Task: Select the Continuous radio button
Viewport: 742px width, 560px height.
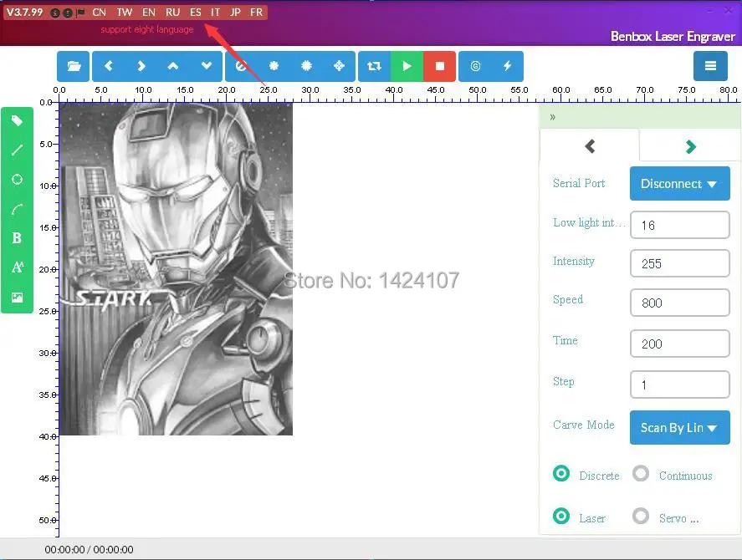Action: (x=641, y=473)
